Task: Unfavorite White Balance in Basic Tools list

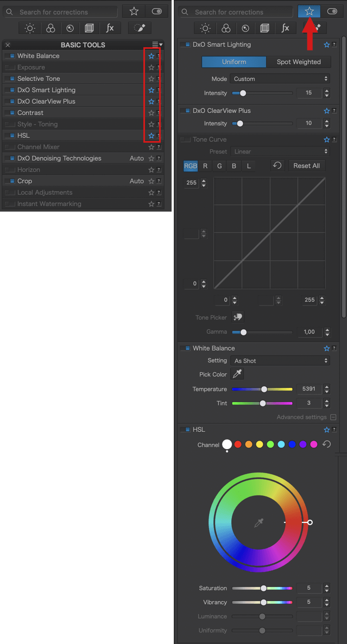Action: pos(152,56)
